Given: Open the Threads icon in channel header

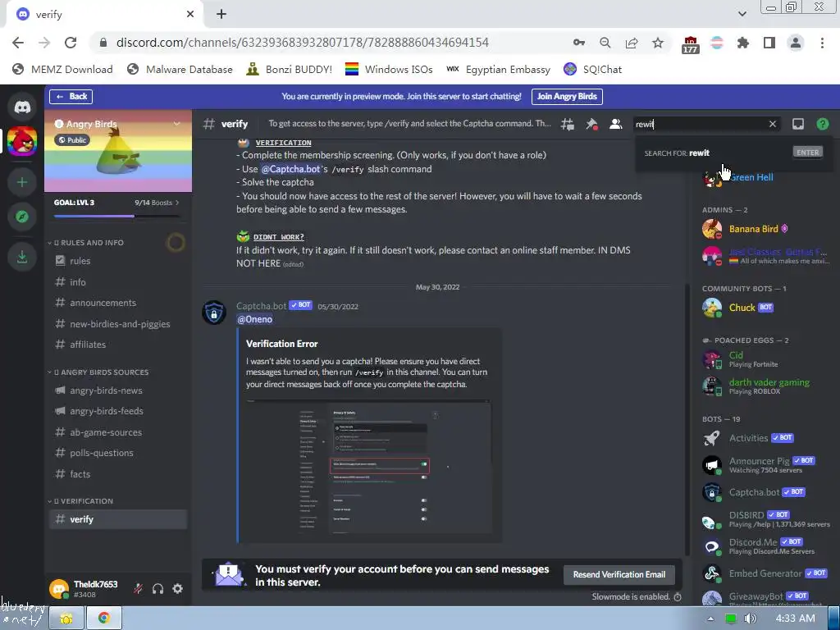Looking at the screenshot, I should point(568,125).
